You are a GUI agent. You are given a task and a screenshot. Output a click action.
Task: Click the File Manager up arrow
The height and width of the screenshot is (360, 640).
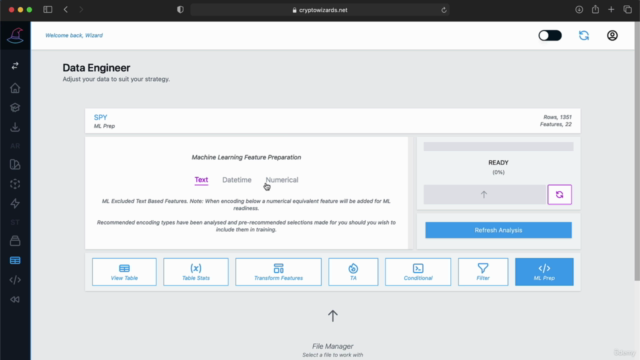coord(333,316)
